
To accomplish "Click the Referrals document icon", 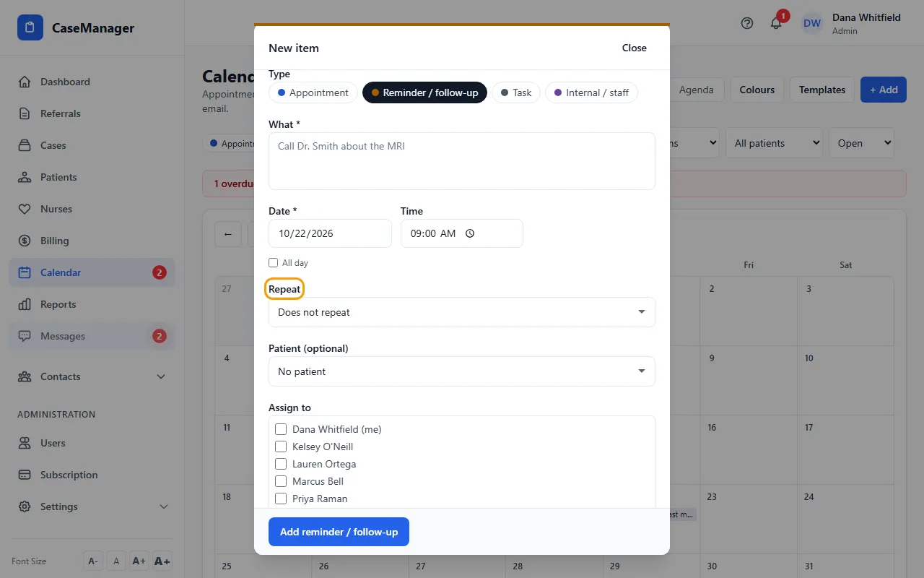I will pyautogui.click(x=25, y=113).
